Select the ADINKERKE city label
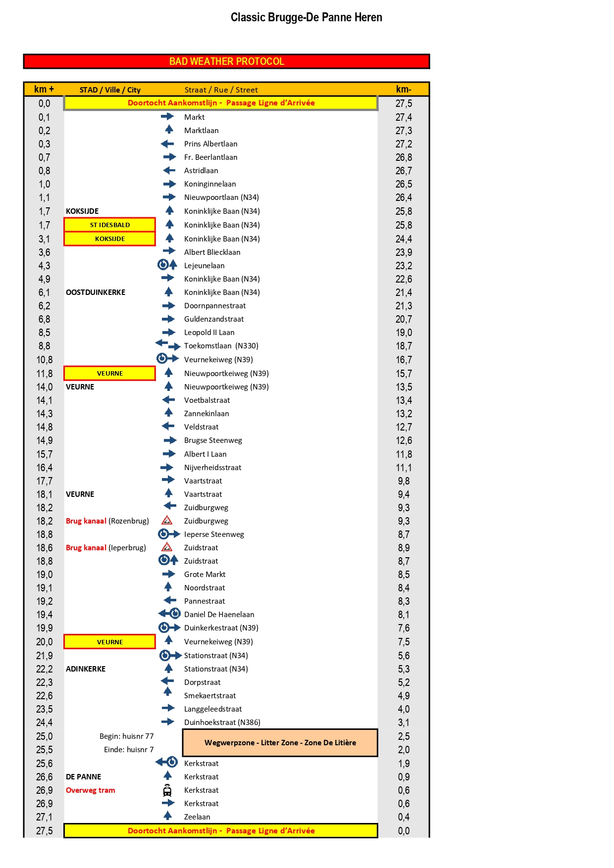Screen dimensions: 614x868 [86, 669]
